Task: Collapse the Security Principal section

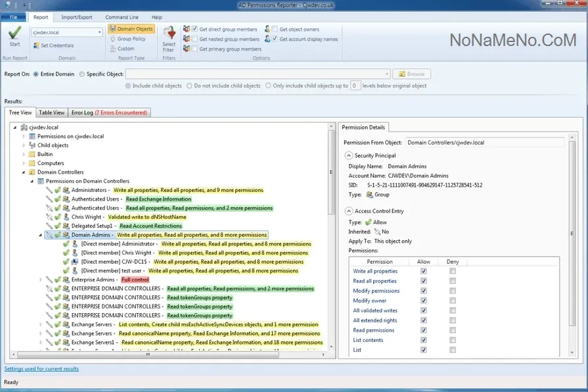Action: [348, 156]
